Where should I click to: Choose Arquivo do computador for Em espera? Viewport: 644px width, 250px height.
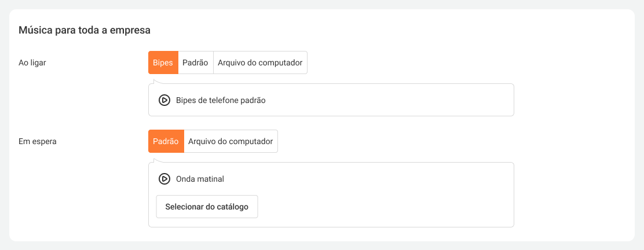coord(230,141)
